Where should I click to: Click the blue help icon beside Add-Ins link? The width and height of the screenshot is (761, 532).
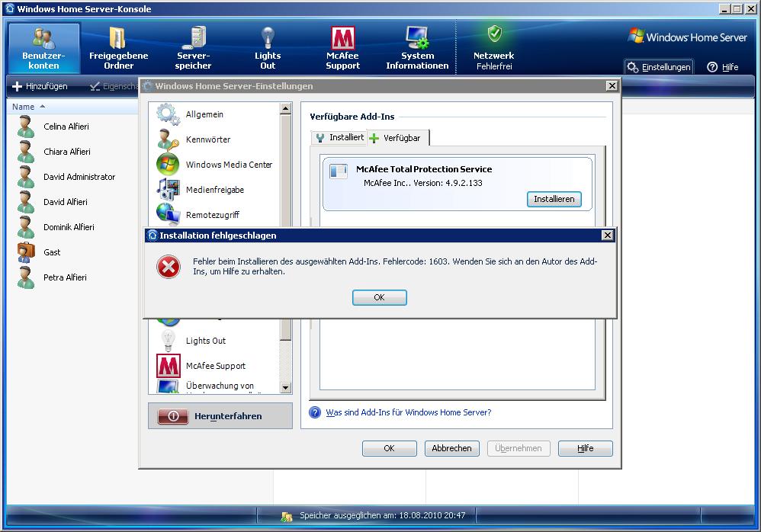click(315, 412)
